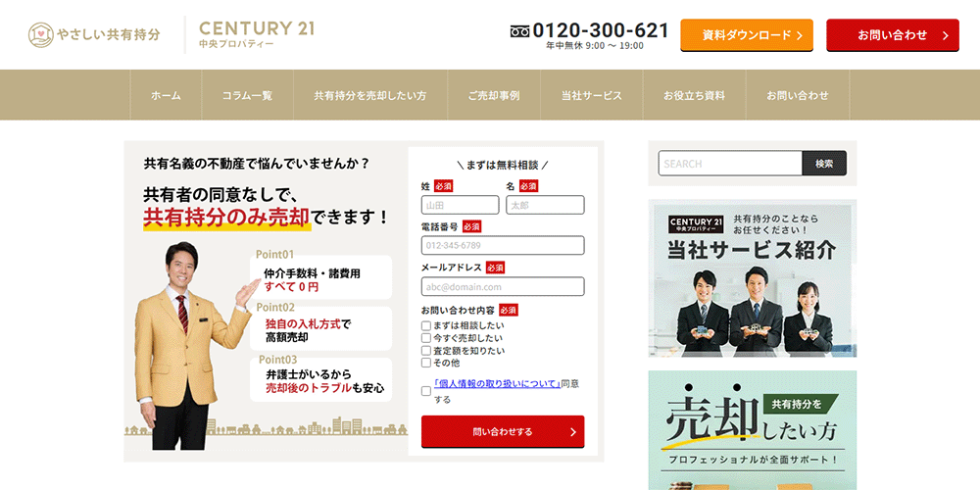Open the ご売却事例 menu item
The height and width of the screenshot is (490, 980).
point(493,95)
